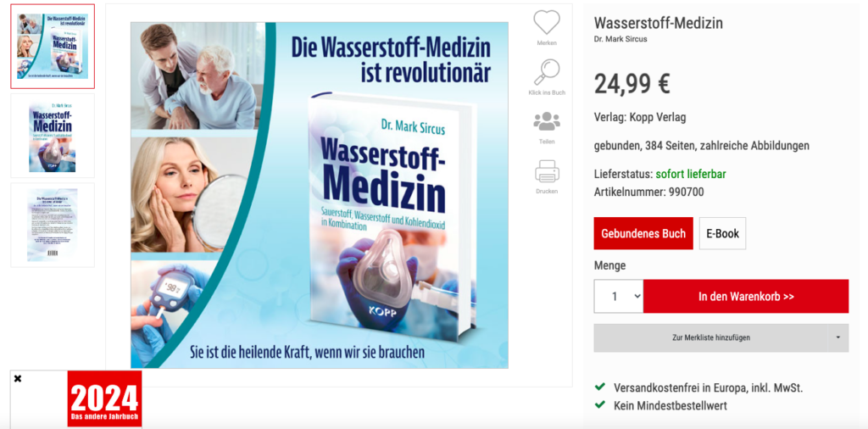Click Zur Merkliste hinzufügen button
The height and width of the screenshot is (429, 868).
pyautogui.click(x=711, y=337)
